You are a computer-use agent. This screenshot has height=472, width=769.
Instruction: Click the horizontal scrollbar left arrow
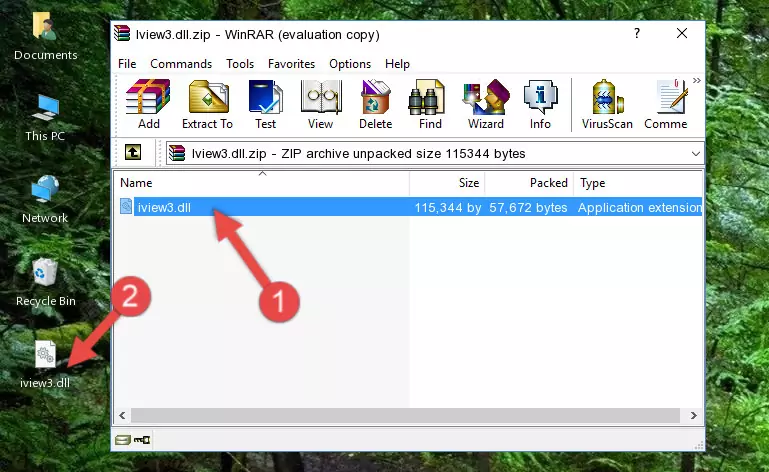click(x=122, y=416)
